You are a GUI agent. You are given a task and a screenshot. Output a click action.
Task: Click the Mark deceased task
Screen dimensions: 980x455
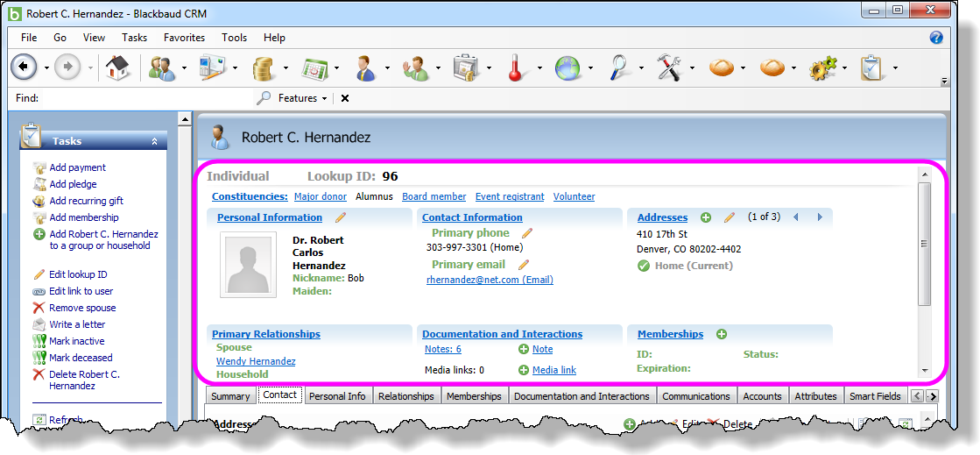pos(81,358)
